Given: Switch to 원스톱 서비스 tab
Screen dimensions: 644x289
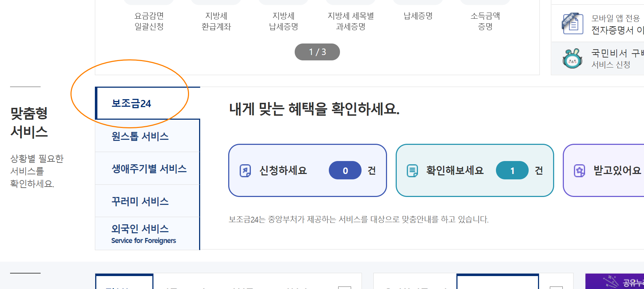Looking at the screenshot, I should tap(147, 136).
